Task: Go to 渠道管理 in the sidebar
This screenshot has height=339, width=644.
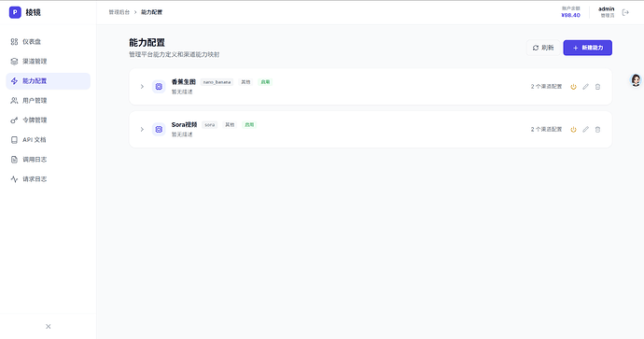Action: click(48, 62)
